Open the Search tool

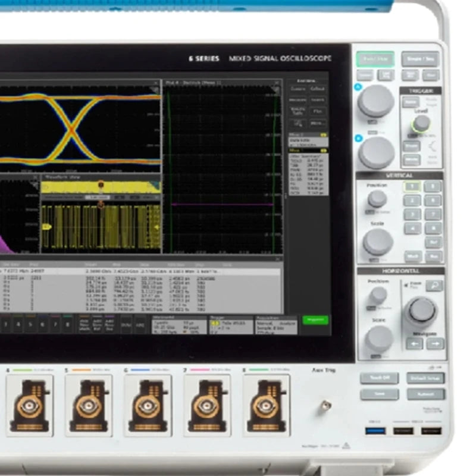pyautogui.click(x=318, y=99)
